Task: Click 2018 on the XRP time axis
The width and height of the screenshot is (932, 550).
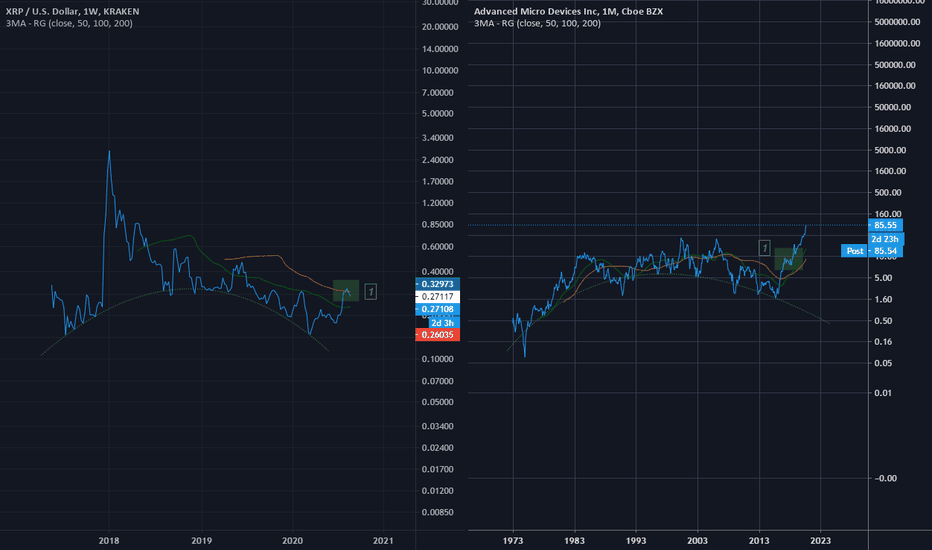Action: (109, 540)
